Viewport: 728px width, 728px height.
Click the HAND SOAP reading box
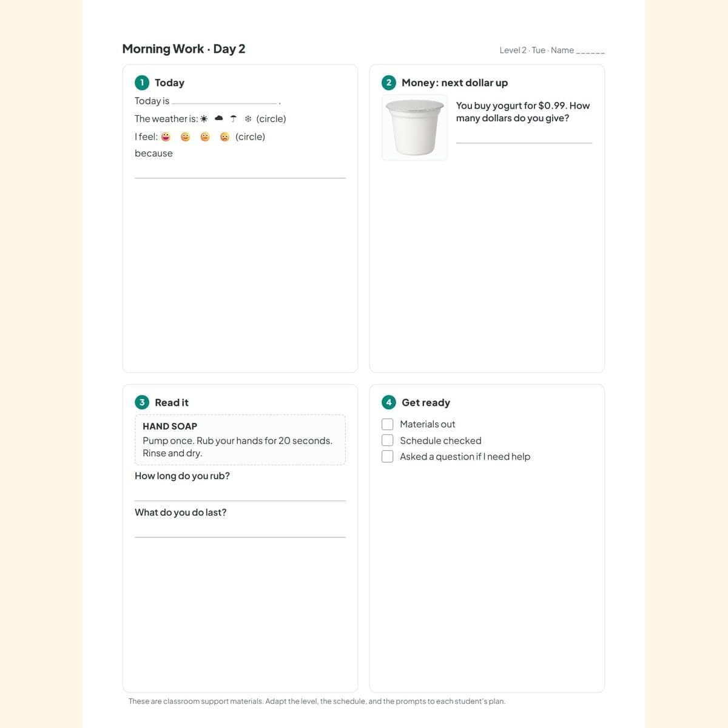tap(240, 440)
